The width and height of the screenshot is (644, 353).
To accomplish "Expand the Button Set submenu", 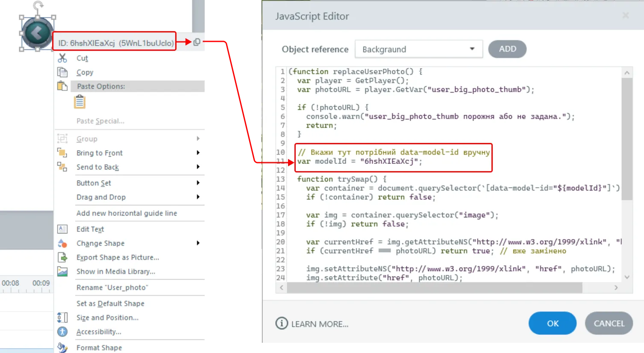I will click(x=198, y=183).
